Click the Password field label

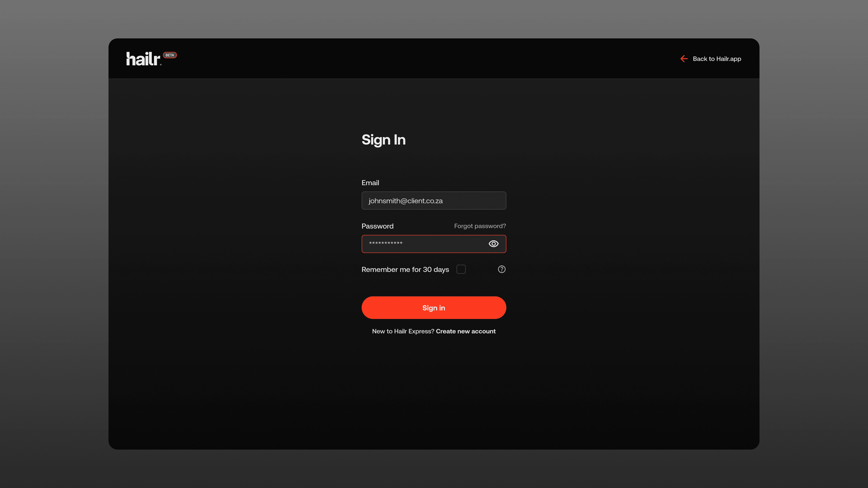(x=377, y=226)
